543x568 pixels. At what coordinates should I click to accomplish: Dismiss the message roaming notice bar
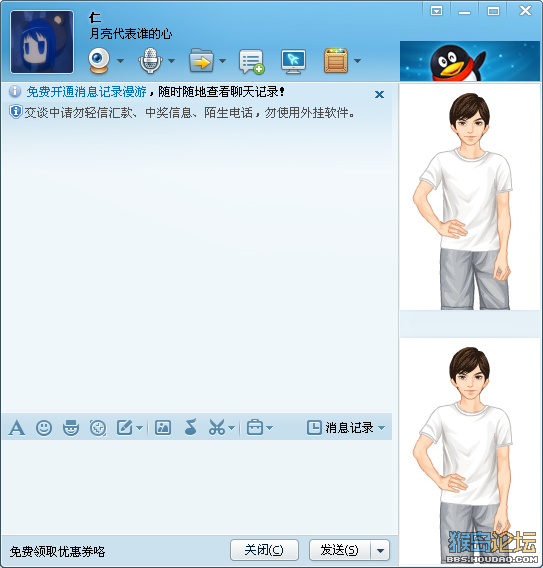[x=379, y=95]
